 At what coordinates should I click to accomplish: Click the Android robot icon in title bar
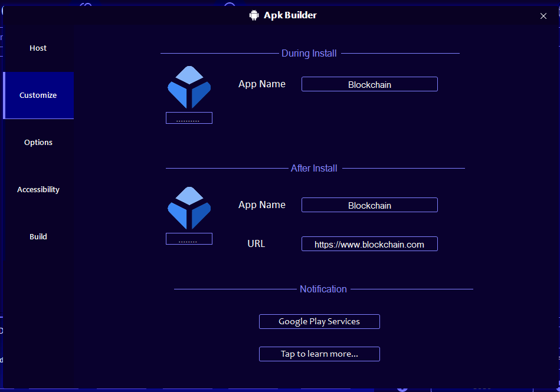[254, 15]
